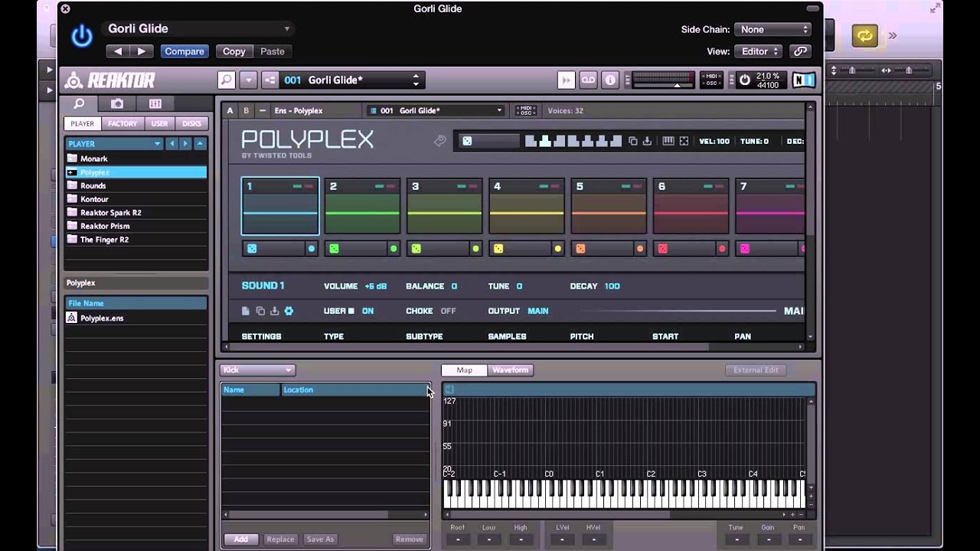Click the Replace button

pos(280,539)
